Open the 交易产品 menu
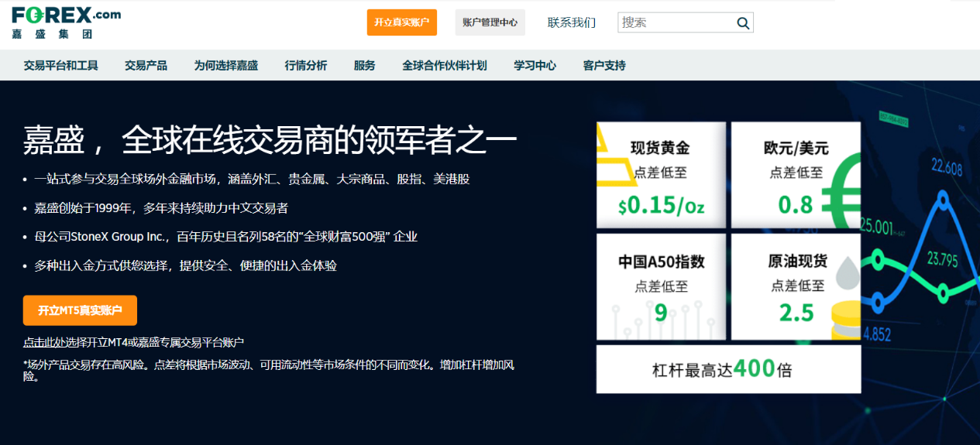 (146, 66)
